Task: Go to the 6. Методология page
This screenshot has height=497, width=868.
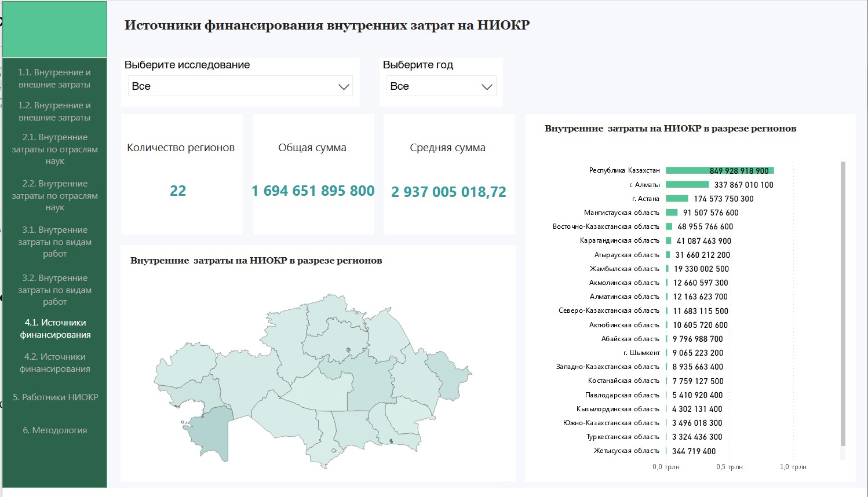Action: 54,430
